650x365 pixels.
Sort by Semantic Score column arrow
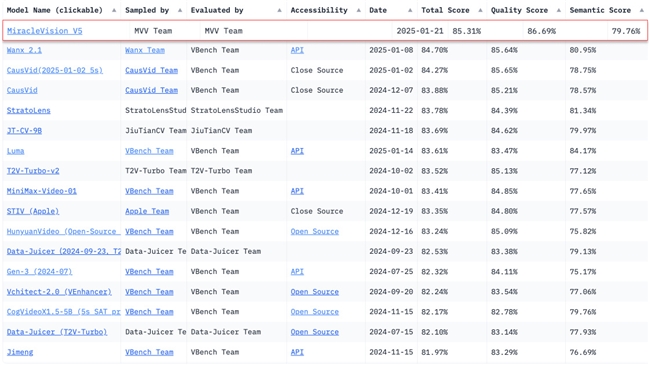[642, 10]
